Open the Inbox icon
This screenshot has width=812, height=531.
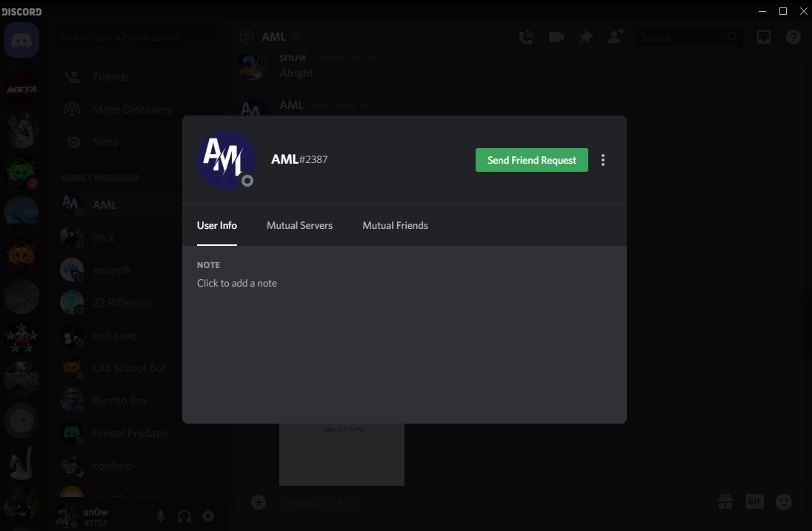coord(763,37)
